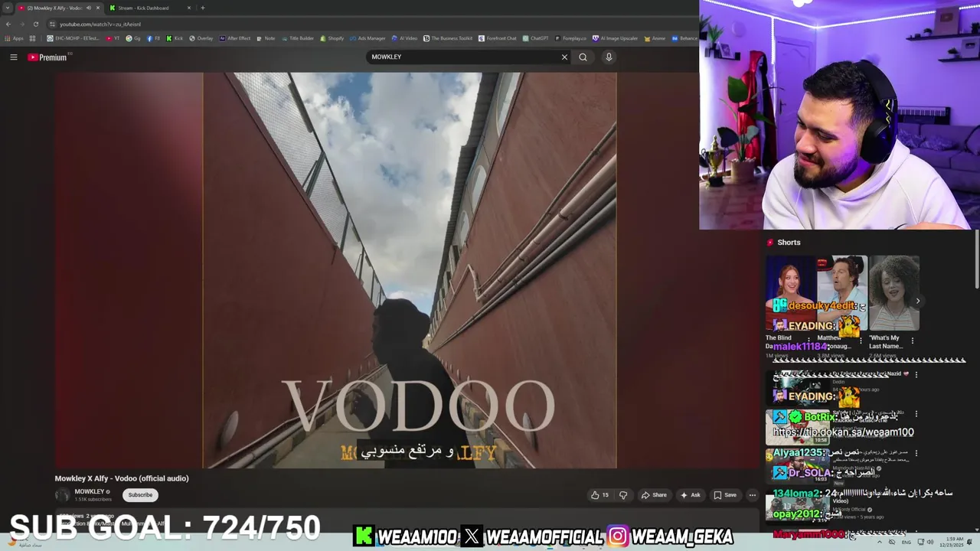
Task: Reload the YouTube page
Action: coord(35,24)
